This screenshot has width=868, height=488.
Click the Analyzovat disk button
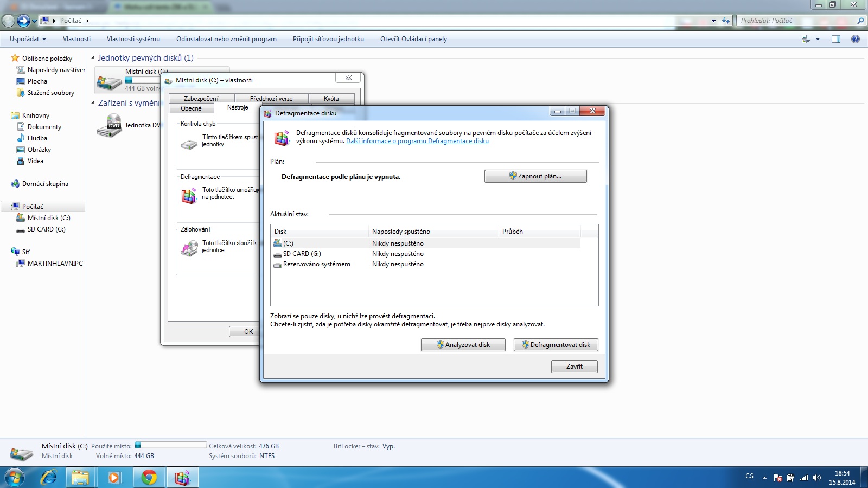(463, 345)
